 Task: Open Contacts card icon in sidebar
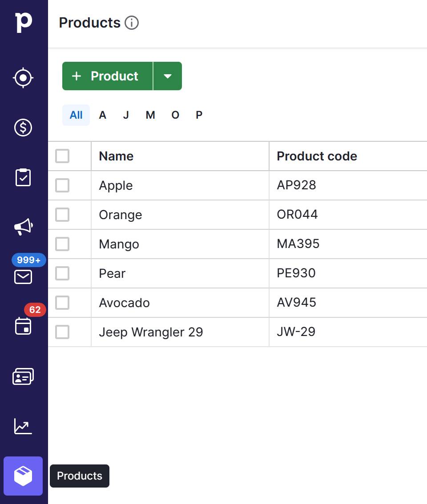point(23,376)
